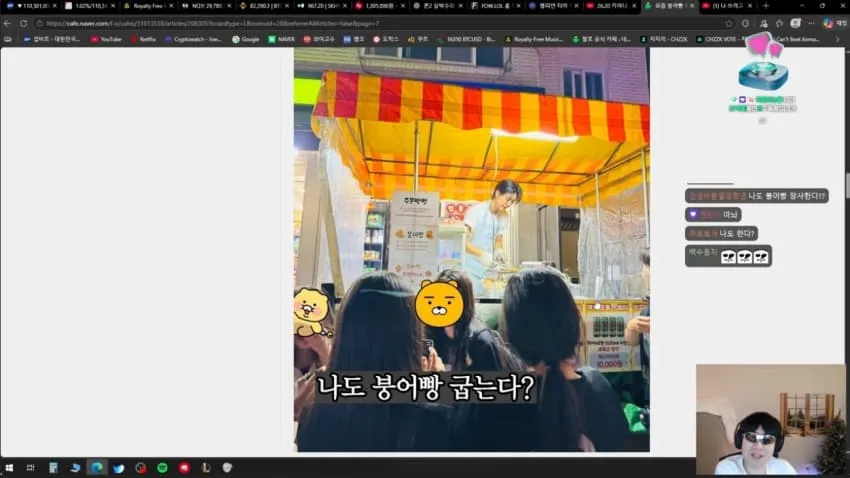Image resolution: width=850 pixels, height=478 pixels.
Task: Click chat message '아님'
Action: [x=713, y=215]
